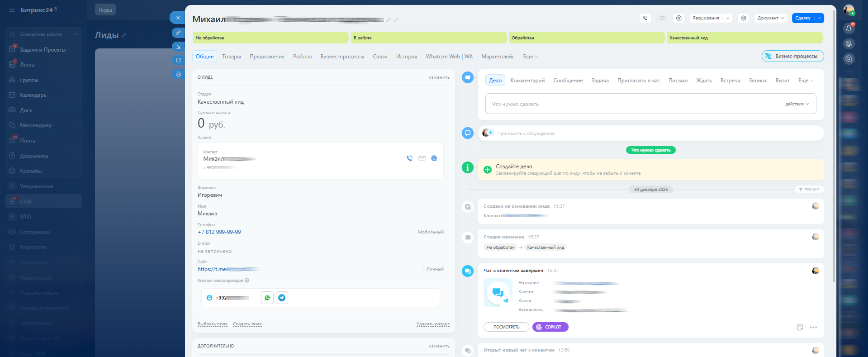Image resolution: width=868 pixels, height=357 pixels.
Task: Open the действия dropdown in the task field
Action: (797, 104)
